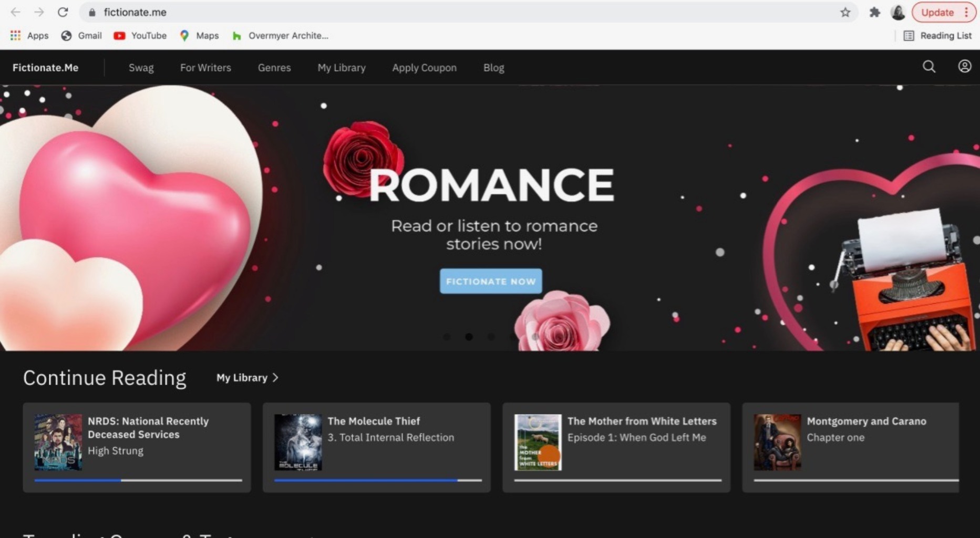Open the Chrome profile avatar
Screen dimensions: 980x538
898,12
